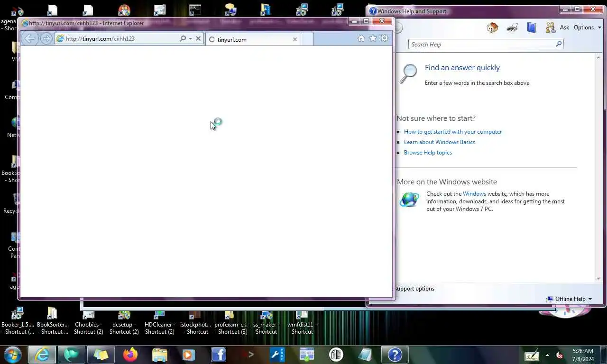Click the search magnifier in IE address bar
This screenshot has width=607, height=364.
pyautogui.click(x=183, y=39)
